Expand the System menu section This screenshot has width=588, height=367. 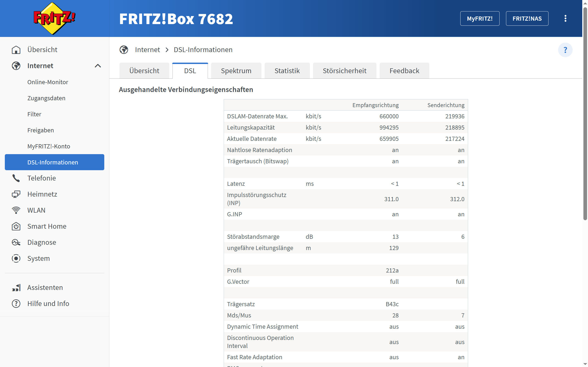point(38,258)
